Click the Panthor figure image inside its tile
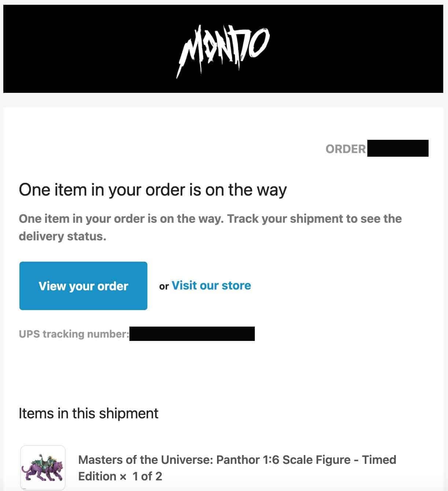 (43, 468)
